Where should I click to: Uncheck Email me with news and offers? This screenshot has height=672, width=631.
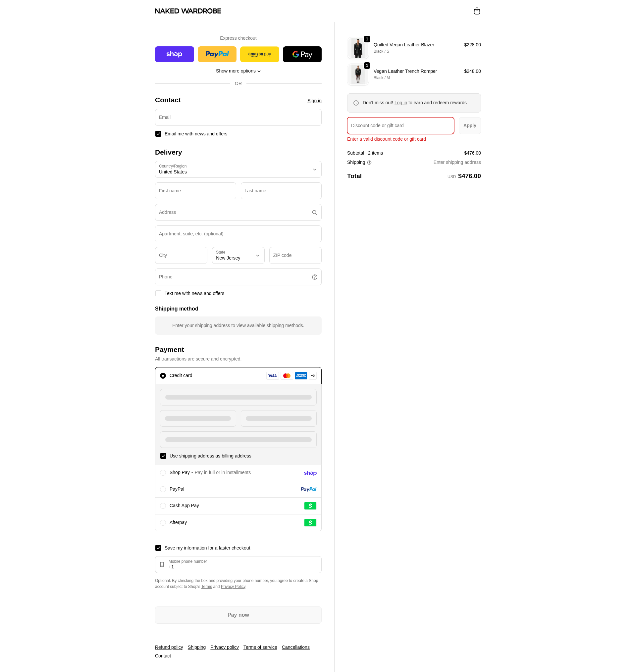tap(158, 134)
